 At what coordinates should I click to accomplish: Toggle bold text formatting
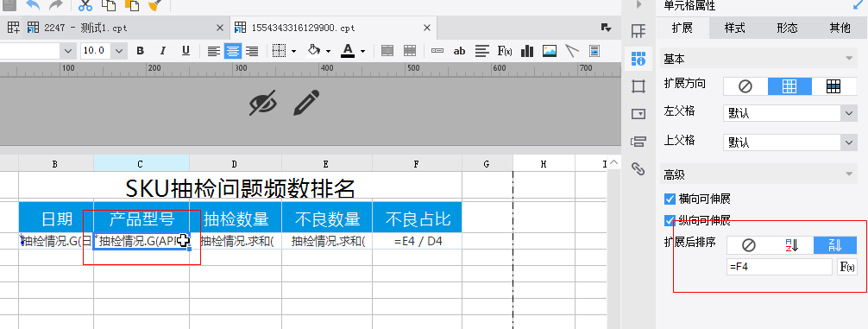(x=140, y=51)
